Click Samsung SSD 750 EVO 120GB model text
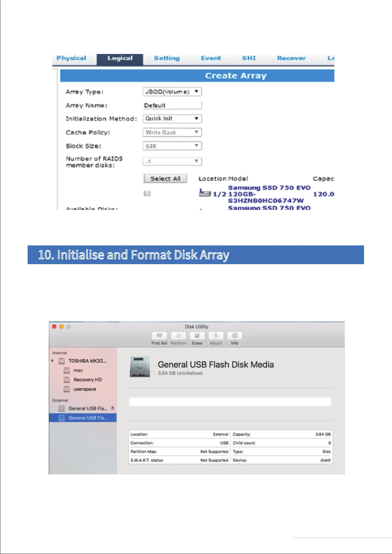392x554 pixels. pyautogui.click(x=269, y=194)
